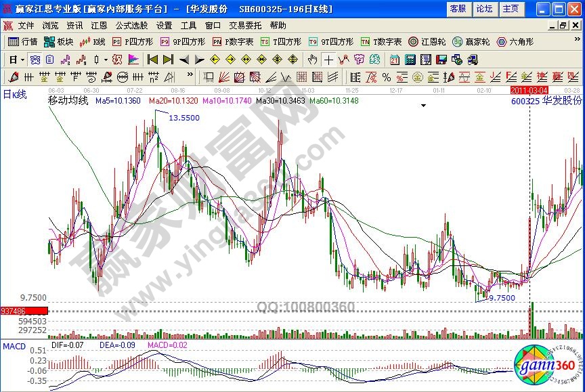Open the candlestick style dropdown arrow
This screenshot has width=585, height=392.
106,60
